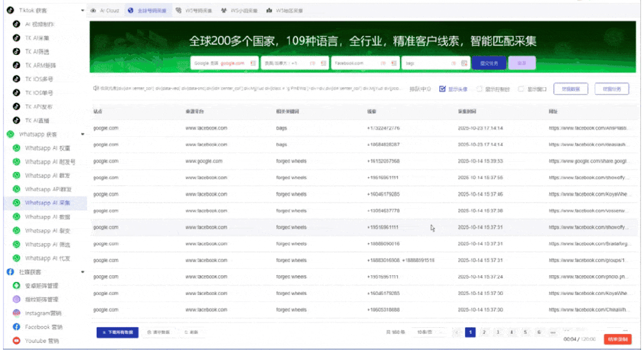The width and height of the screenshot is (644, 350).
Task: Switch to the AI Cloud tab
Action: click(x=105, y=11)
